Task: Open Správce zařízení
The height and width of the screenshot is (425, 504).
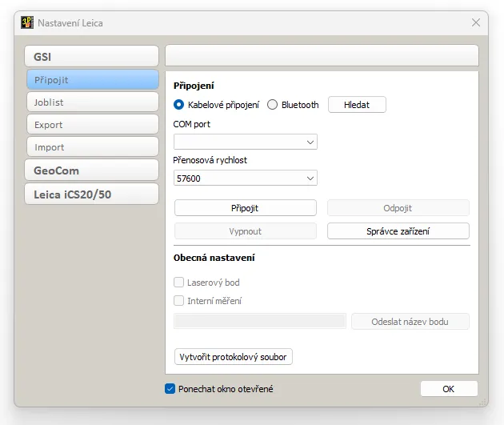Action: [398, 231]
